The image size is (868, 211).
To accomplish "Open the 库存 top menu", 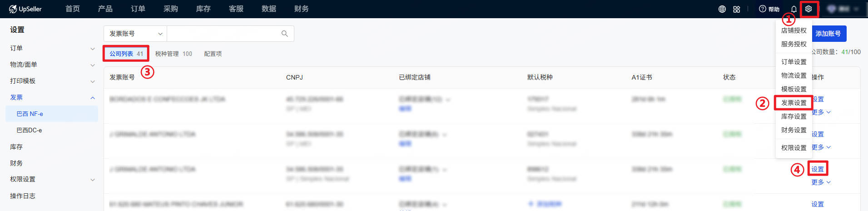I will point(203,9).
